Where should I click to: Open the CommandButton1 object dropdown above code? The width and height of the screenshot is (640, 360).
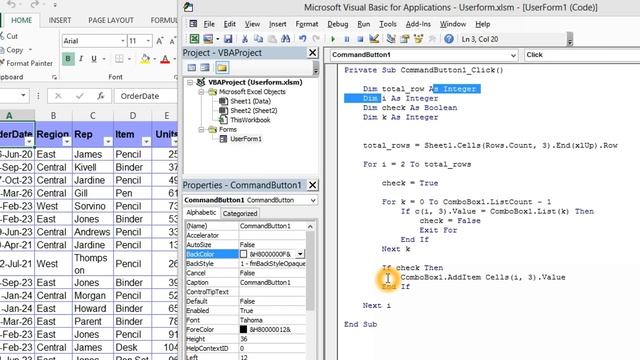point(513,55)
